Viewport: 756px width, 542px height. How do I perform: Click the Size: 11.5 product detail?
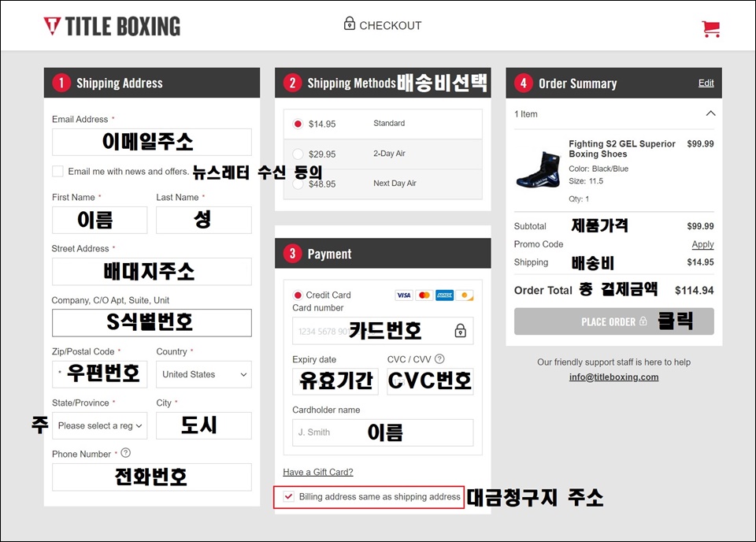tap(586, 181)
